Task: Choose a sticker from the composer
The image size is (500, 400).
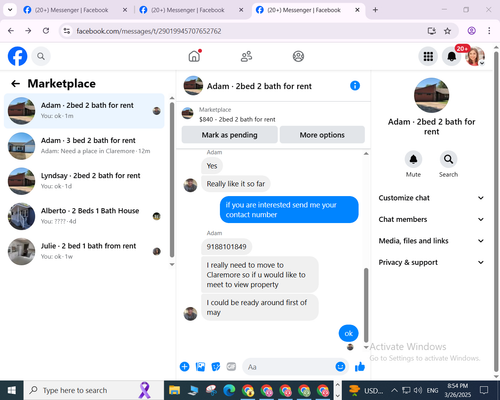Action: pyautogui.click(x=216, y=367)
